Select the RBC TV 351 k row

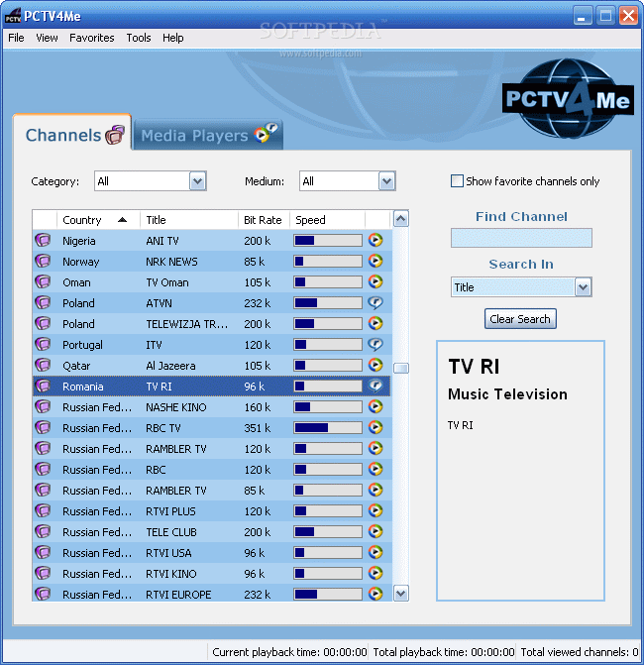click(212, 427)
